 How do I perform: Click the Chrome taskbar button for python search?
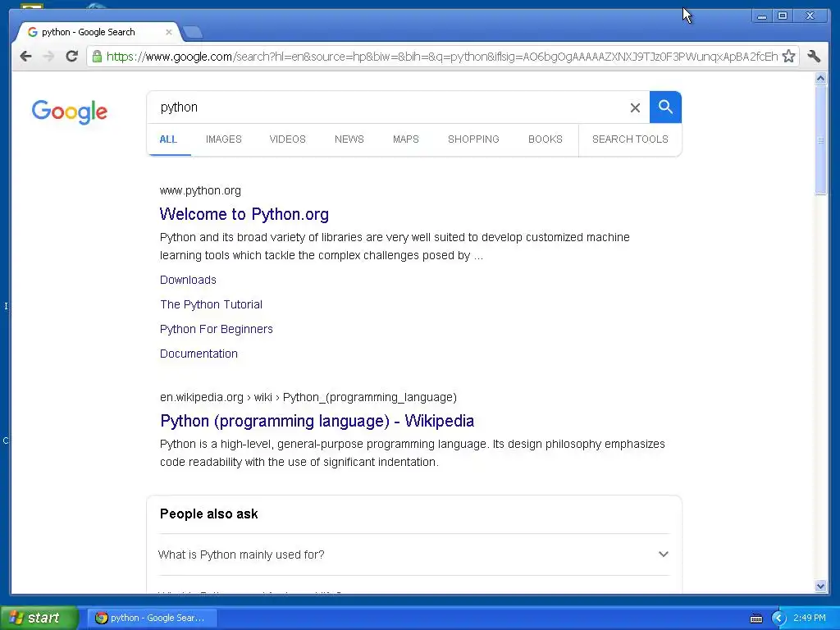click(152, 618)
